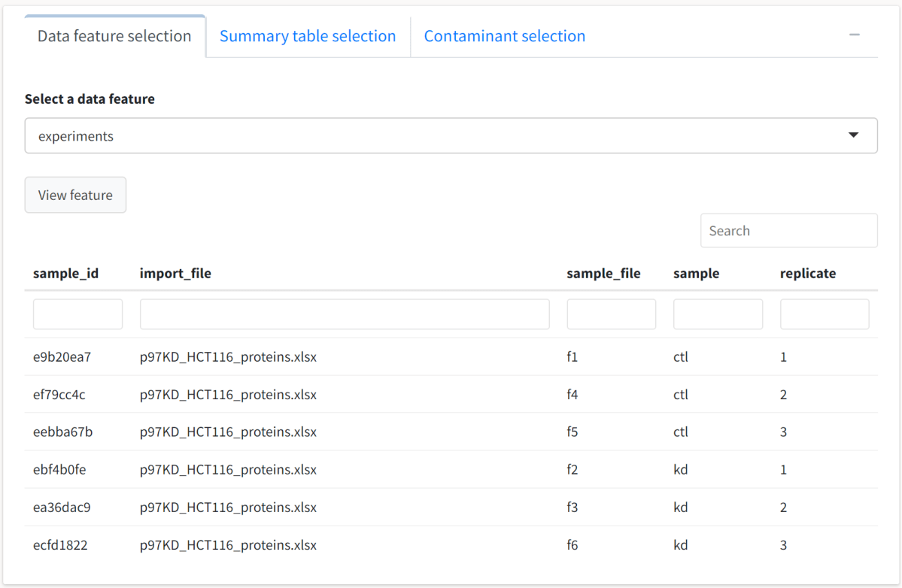
Task: Switch to Summary table selection tab
Action: click(x=308, y=36)
